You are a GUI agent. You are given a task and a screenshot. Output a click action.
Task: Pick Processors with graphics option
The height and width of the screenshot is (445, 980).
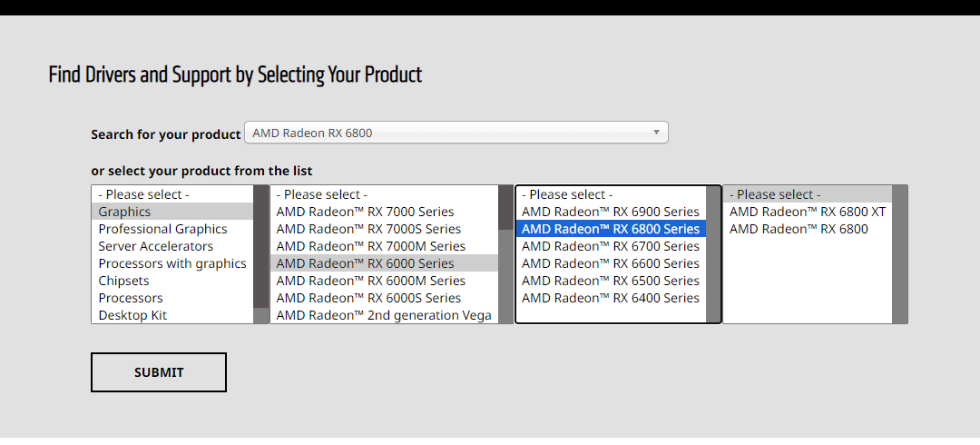(x=172, y=263)
